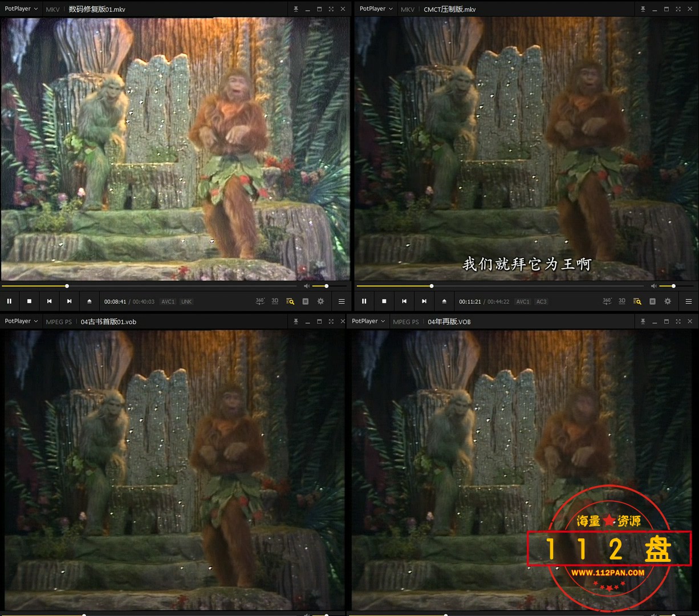Open playlist menu icon in CMCT压制版.mkv window
Screen dimensions: 699x616
(x=689, y=301)
